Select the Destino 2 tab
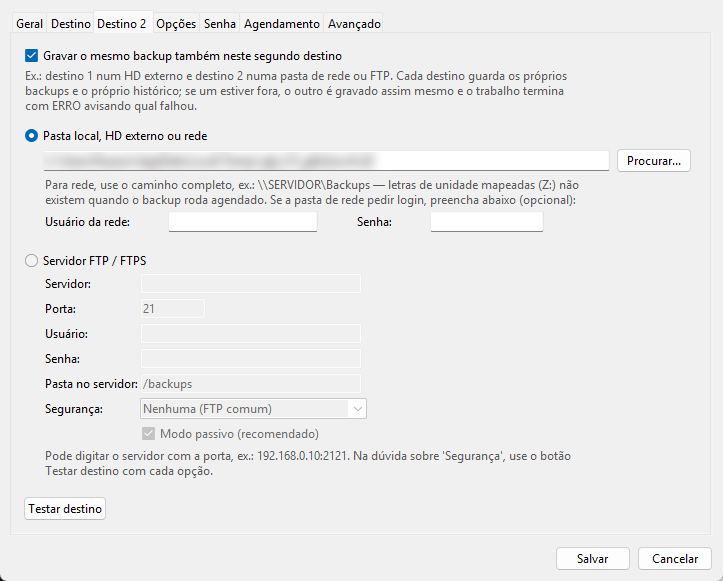The width and height of the screenshot is (723, 581). tap(122, 23)
